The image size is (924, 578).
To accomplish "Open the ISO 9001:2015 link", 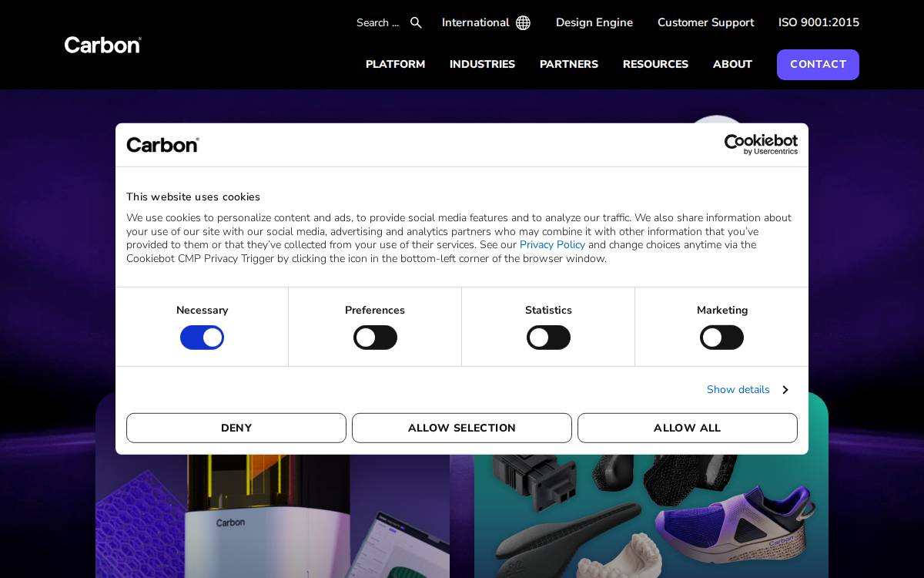I will (x=819, y=23).
